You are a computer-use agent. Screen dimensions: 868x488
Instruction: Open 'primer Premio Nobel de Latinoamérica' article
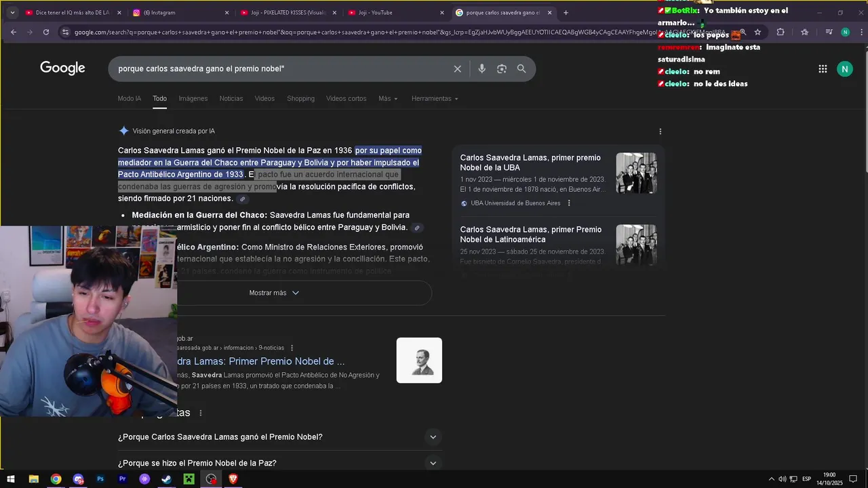point(531,235)
